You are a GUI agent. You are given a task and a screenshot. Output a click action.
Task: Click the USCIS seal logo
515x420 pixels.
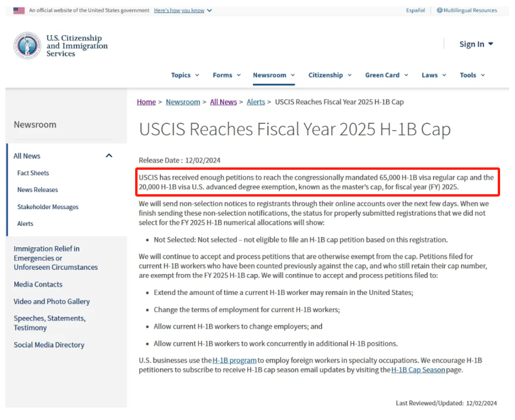(x=27, y=45)
